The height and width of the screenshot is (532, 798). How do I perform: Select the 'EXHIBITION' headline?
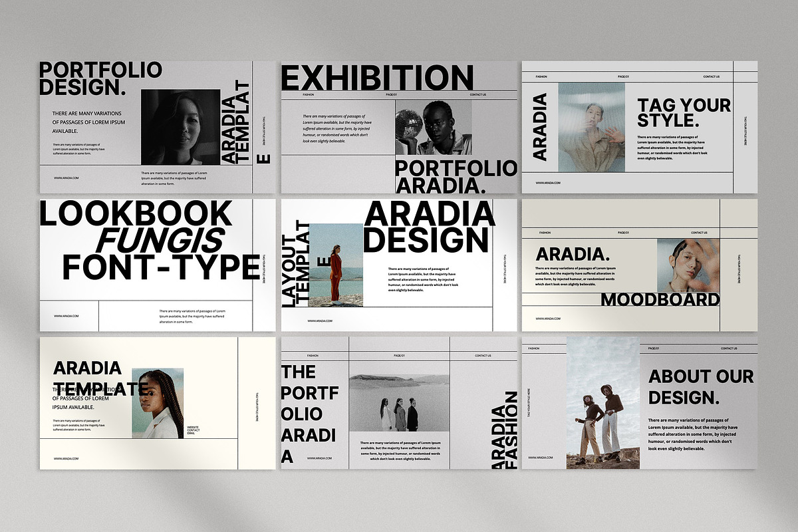click(377, 77)
